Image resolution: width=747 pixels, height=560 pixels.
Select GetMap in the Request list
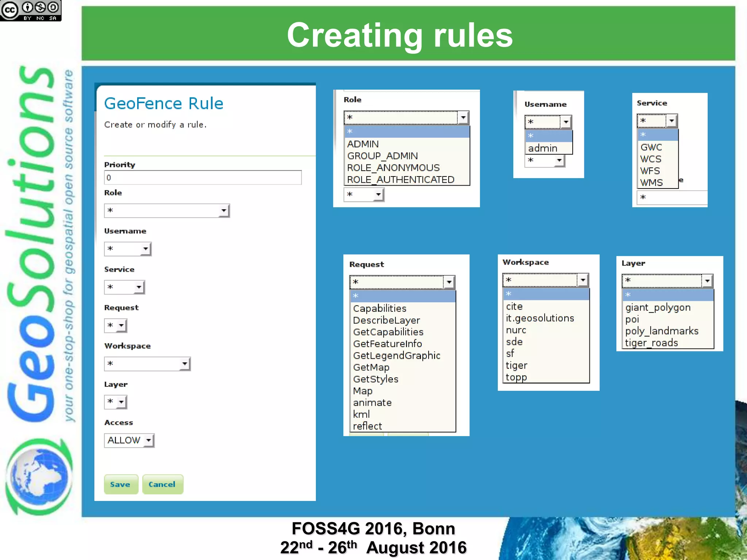[x=403, y=367]
